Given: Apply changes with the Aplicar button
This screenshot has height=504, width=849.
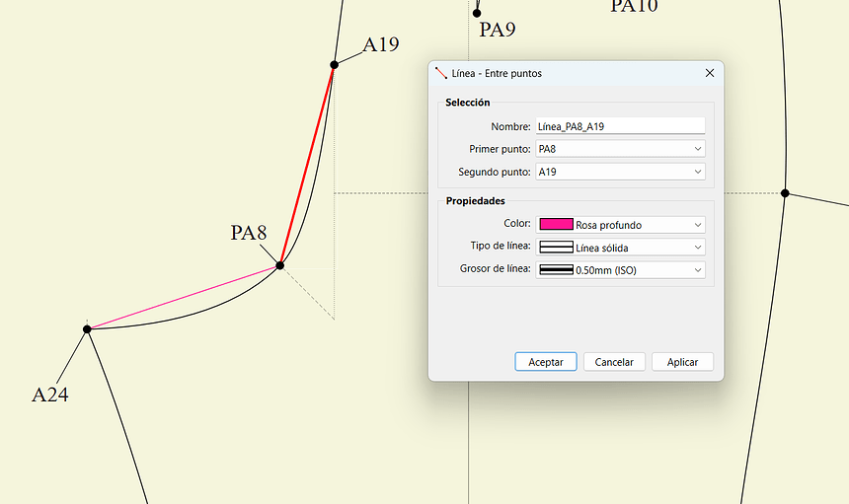Looking at the screenshot, I should [x=682, y=362].
